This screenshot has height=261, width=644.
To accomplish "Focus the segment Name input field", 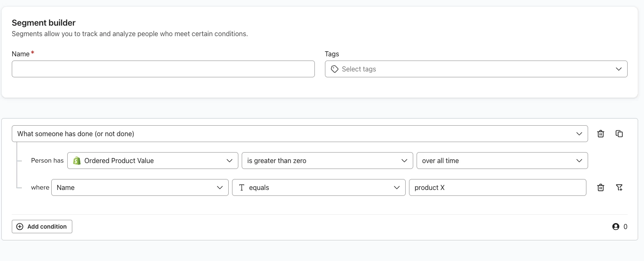I will [x=163, y=69].
